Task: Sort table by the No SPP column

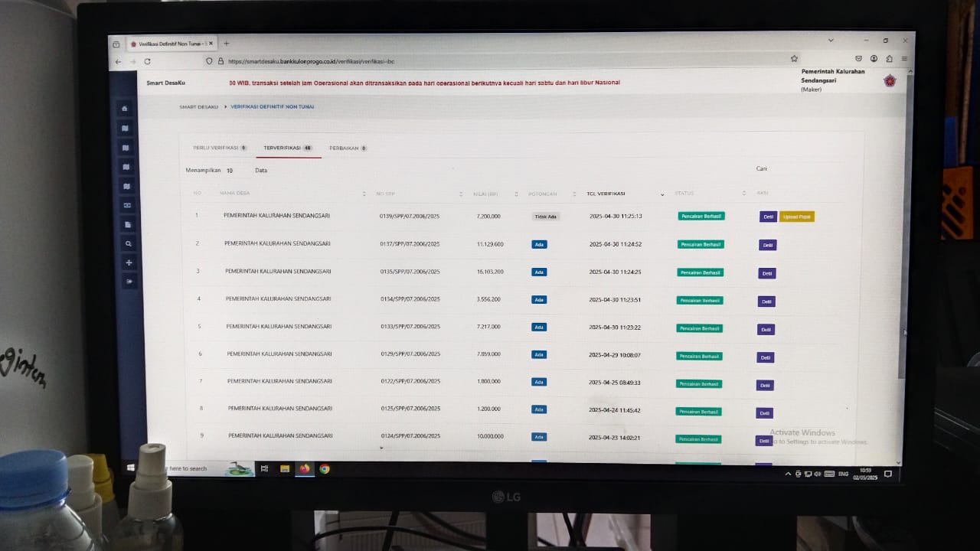Action: click(x=418, y=194)
